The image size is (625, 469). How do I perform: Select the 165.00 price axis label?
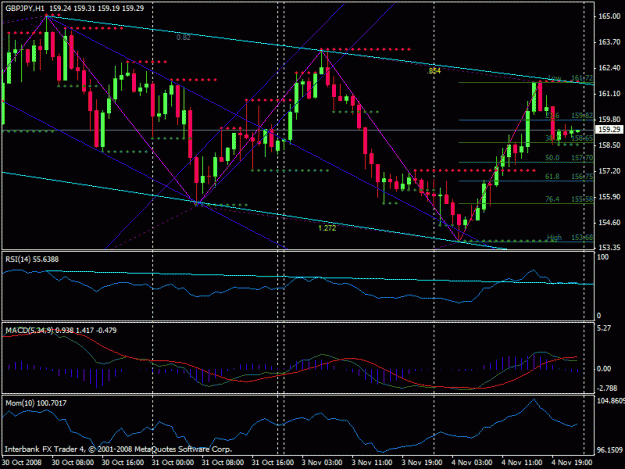click(609, 16)
